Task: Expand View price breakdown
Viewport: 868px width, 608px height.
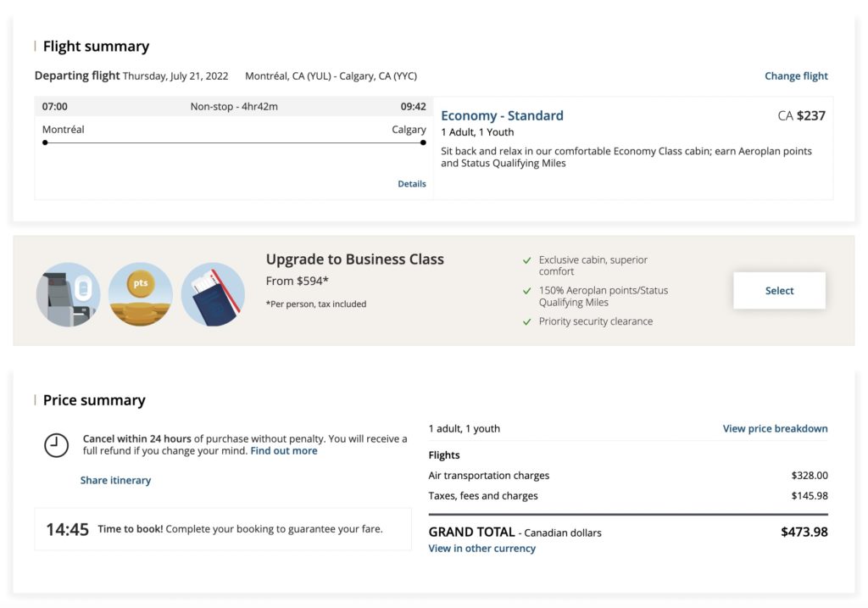Action: click(775, 428)
